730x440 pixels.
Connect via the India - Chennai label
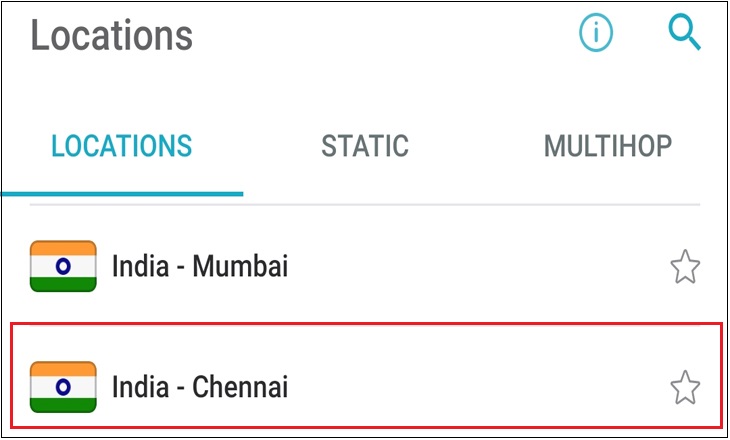click(200, 387)
